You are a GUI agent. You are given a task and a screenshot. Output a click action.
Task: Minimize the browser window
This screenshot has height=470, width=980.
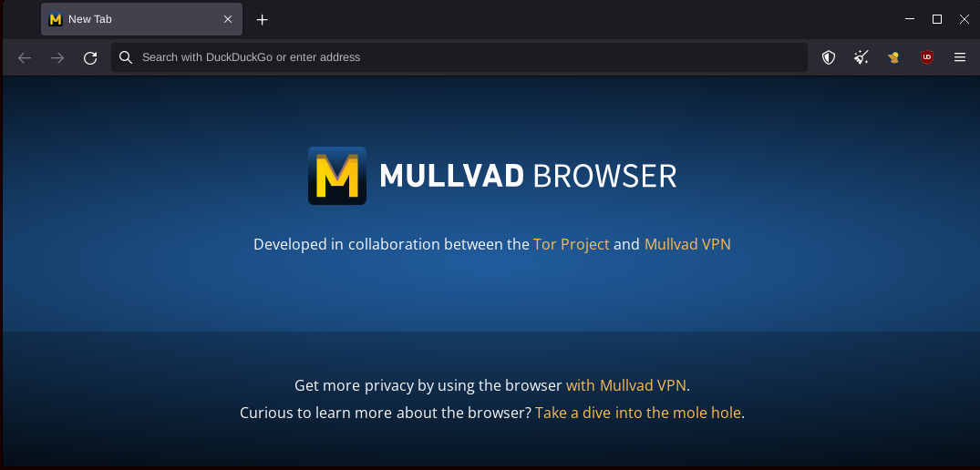[910, 19]
